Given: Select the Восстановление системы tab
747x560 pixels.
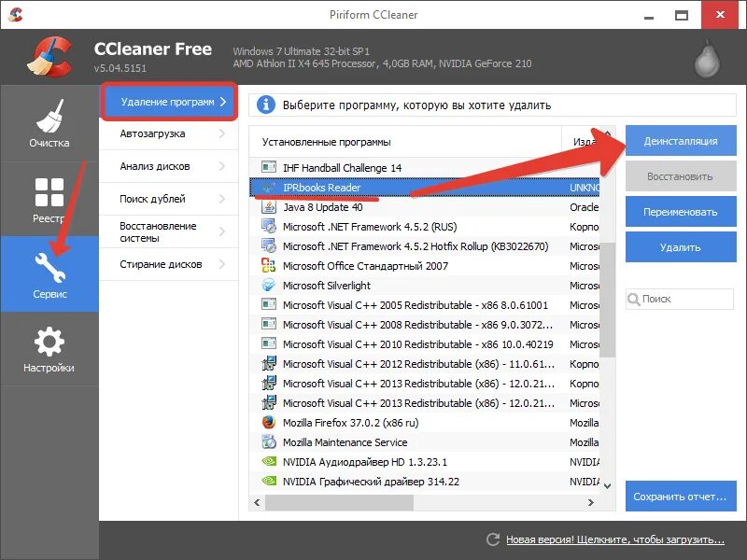Looking at the screenshot, I should point(169,231).
